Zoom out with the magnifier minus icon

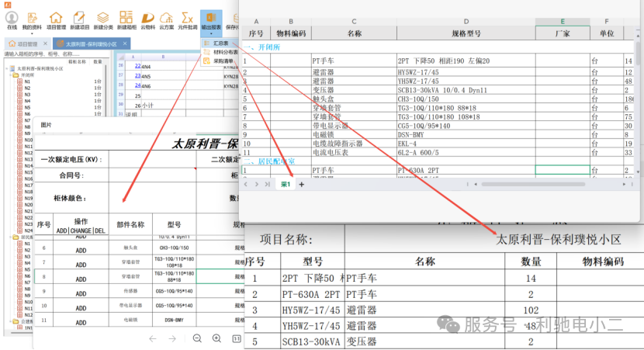(x=197, y=338)
